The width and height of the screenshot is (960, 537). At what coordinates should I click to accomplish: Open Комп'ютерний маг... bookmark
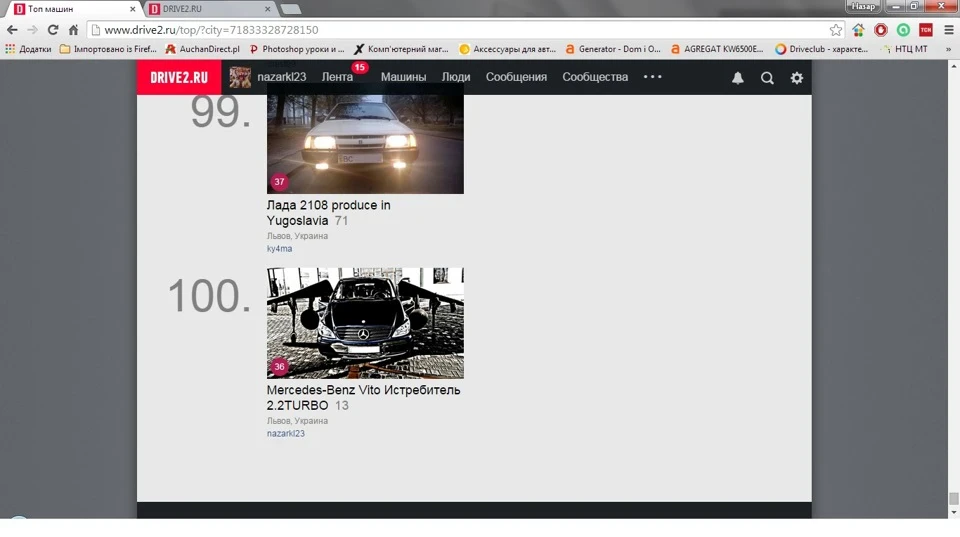(x=401, y=49)
